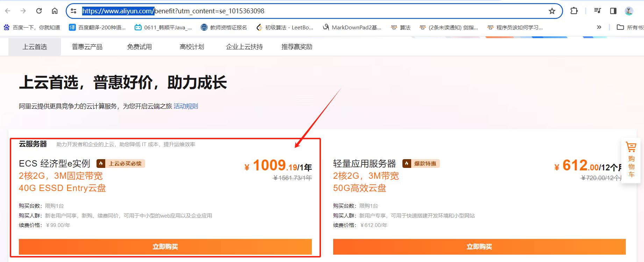
Task: Open the 百度翻译 bookmark
Action: [97, 27]
